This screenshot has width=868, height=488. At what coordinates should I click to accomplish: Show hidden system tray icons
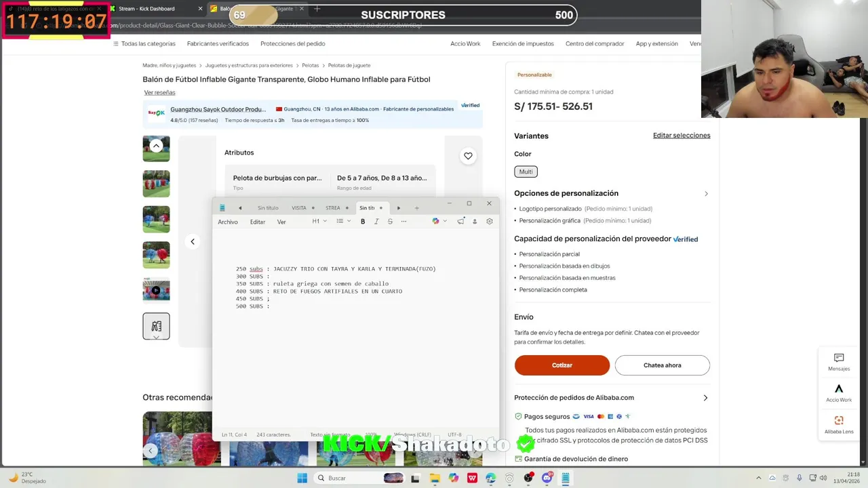758,478
